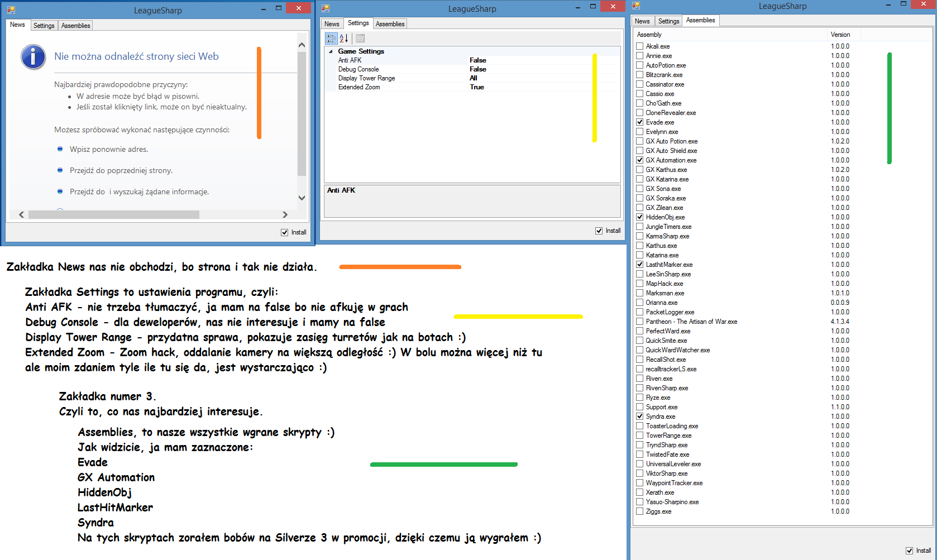Open the Debug Console value False cell
The image size is (937, 560).
pyautogui.click(x=544, y=69)
